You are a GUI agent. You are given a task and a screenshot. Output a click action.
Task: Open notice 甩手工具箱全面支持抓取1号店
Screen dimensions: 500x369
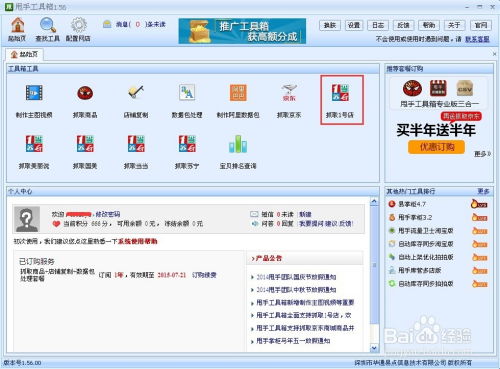304,315
